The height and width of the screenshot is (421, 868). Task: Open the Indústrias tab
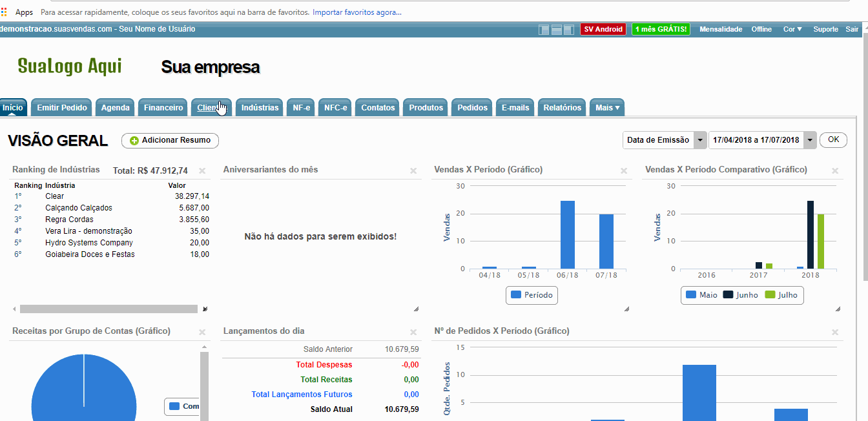[x=260, y=108]
